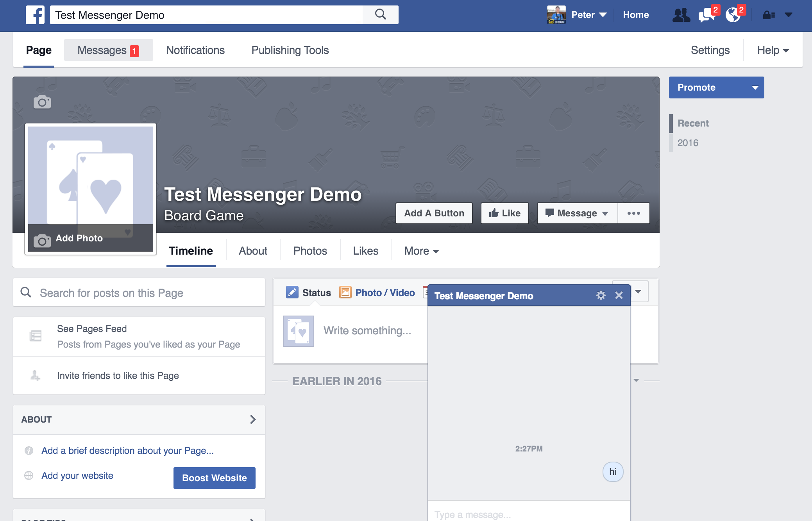Click the Photo / Video picture icon

[345, 292]
